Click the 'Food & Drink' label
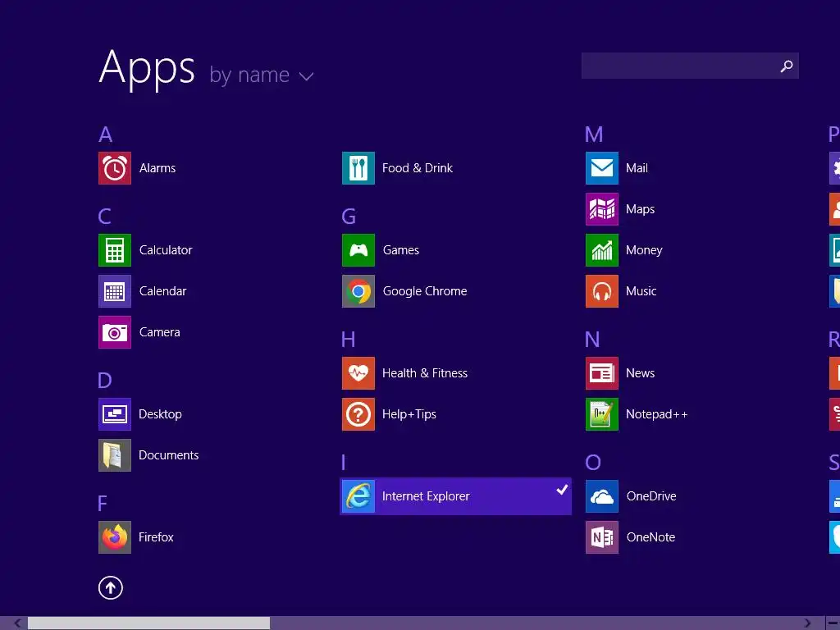This screenshot has height=630, width=840. coord(418,168)
